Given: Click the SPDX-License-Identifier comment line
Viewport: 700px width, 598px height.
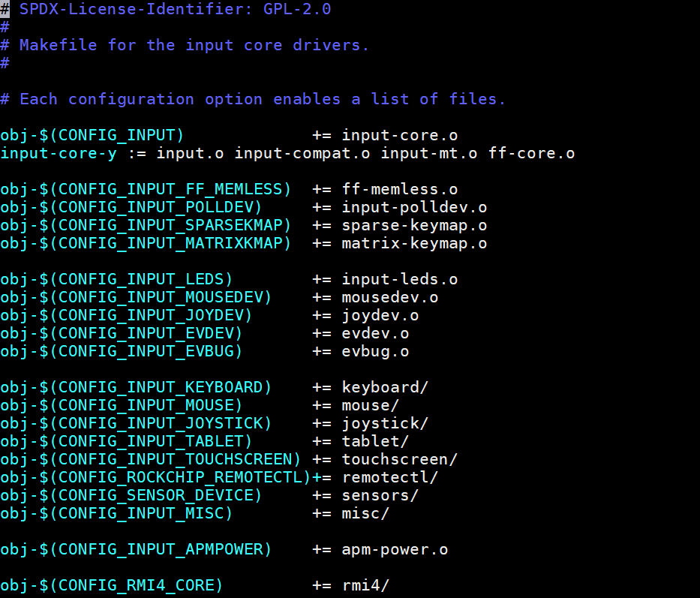Looking at the screenshot, I should click(x=175, y=10).
